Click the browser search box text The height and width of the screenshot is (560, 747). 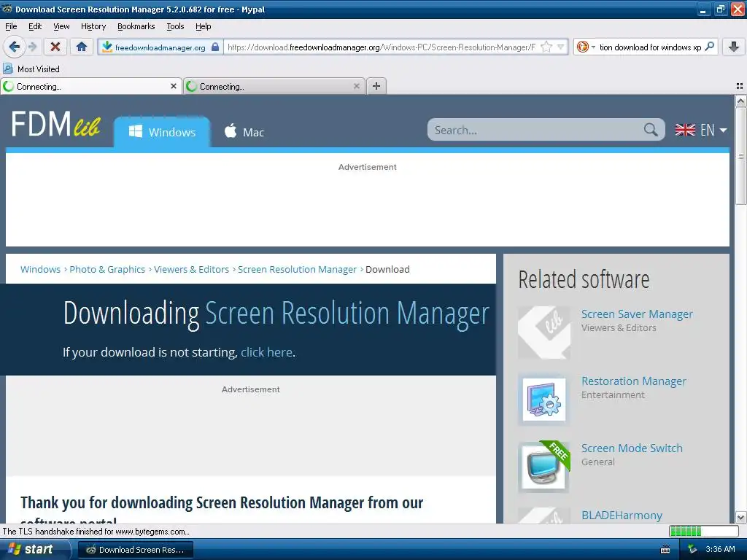coord(650,47)
